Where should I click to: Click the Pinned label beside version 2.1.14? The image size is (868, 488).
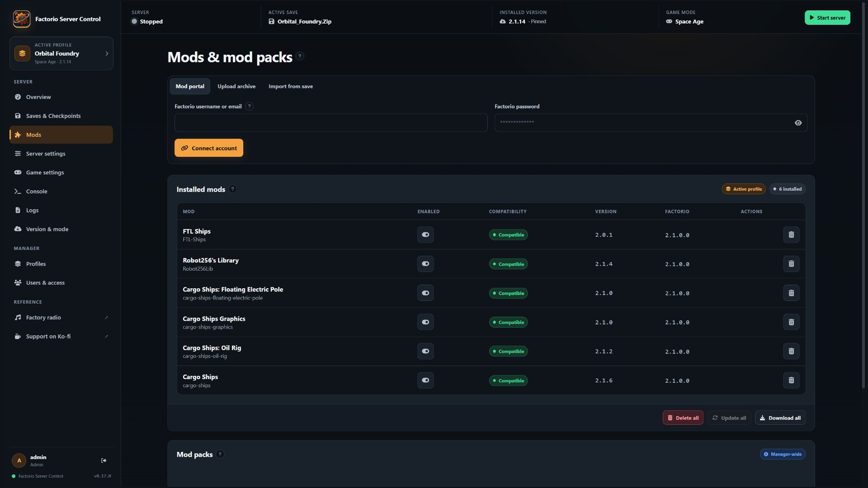[x=538, y=22]
